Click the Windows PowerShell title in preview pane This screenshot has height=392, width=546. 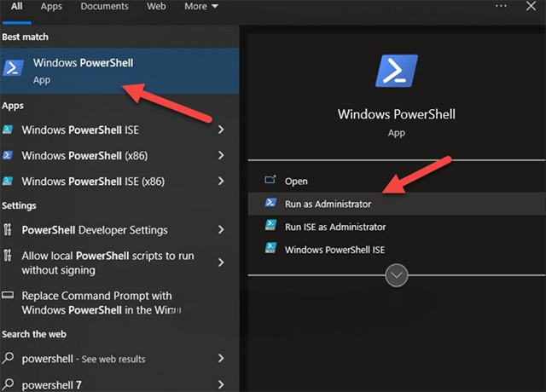point(396,114)
